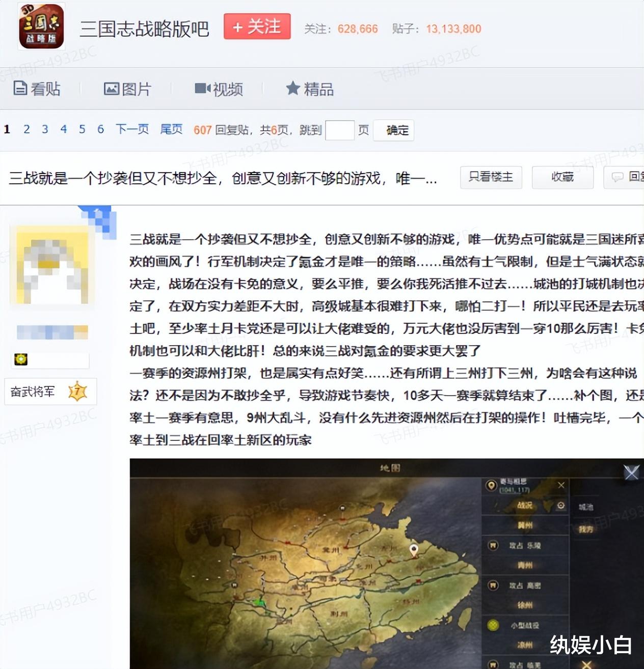Click the current page number 1
This screenshot has height=669, width=644.
click(x=7, y=129)
